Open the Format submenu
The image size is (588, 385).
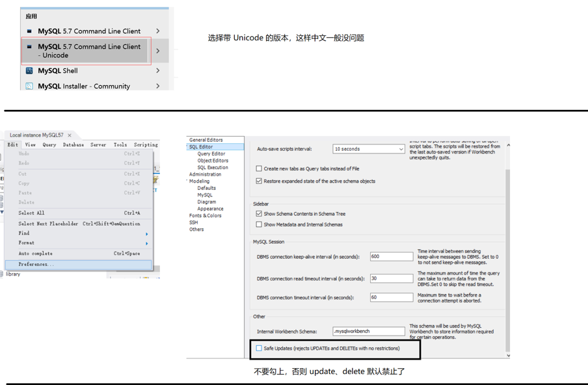click(x=79, y=243)
